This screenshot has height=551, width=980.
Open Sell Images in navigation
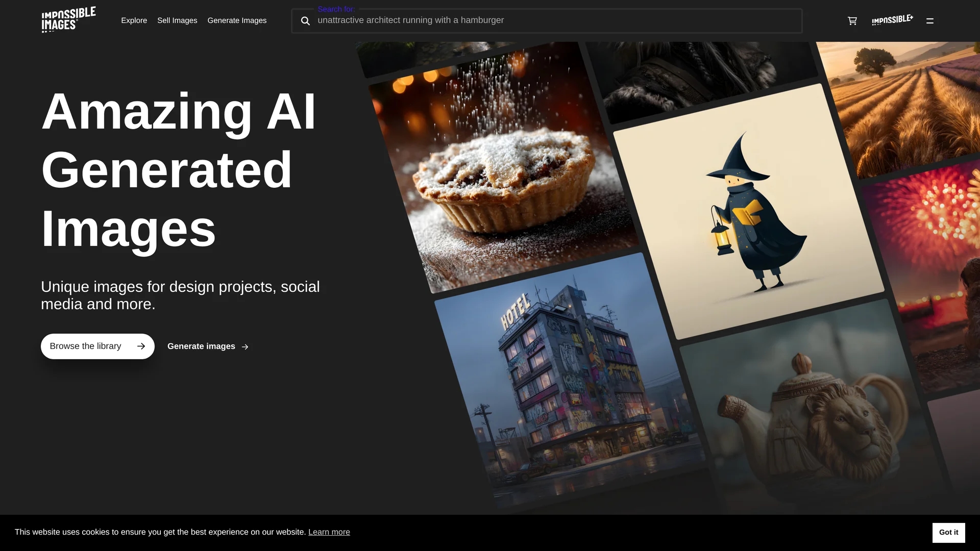(177, 20)
